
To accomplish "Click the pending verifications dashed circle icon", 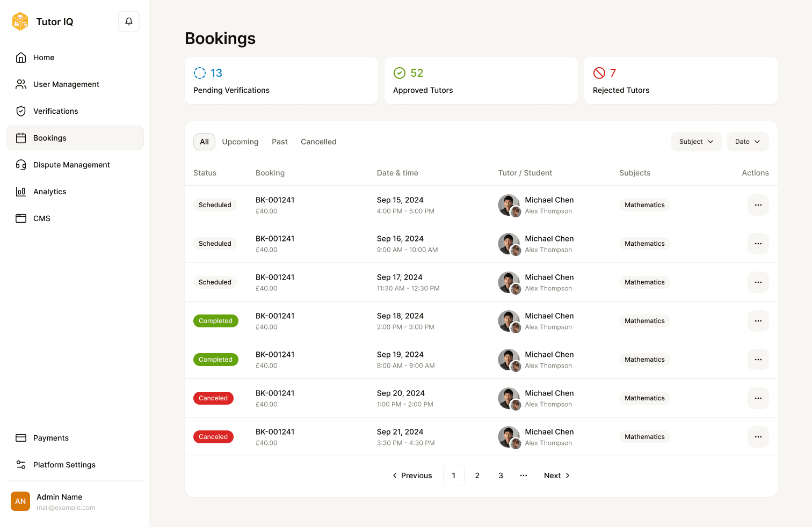I will (200, 73).
